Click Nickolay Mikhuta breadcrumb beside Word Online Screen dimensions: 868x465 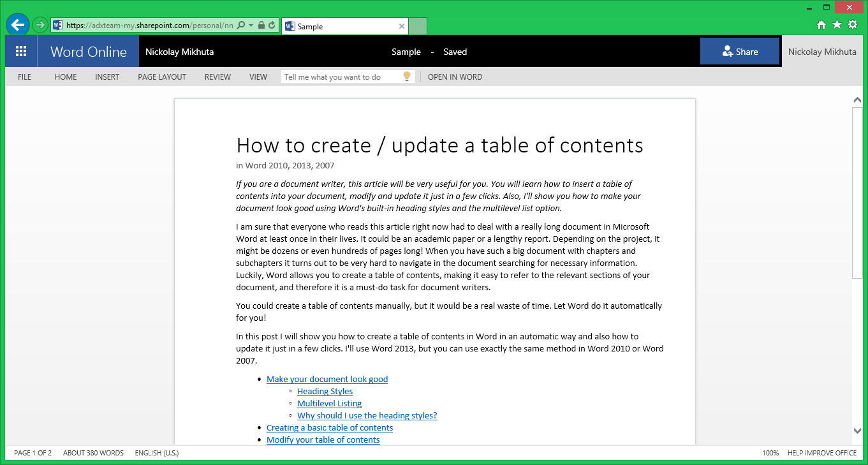179,52
